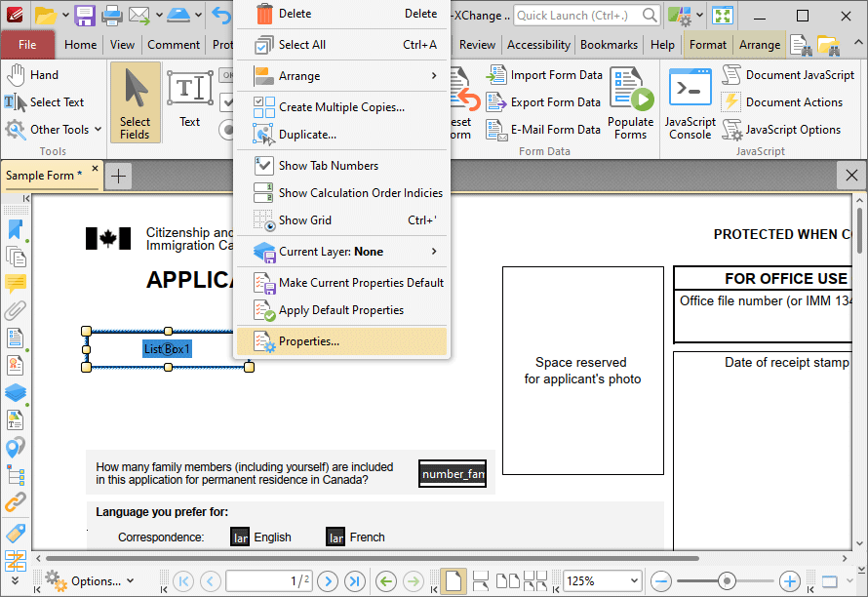Go to next page arrow
The width and height of the screenshot is (868, 597).
(328, 581)
